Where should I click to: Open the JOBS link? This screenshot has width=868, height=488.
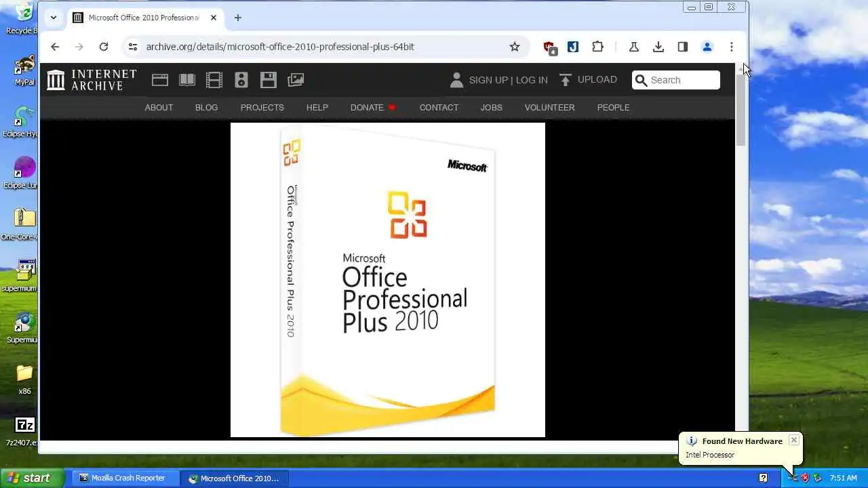pos(491,107)
